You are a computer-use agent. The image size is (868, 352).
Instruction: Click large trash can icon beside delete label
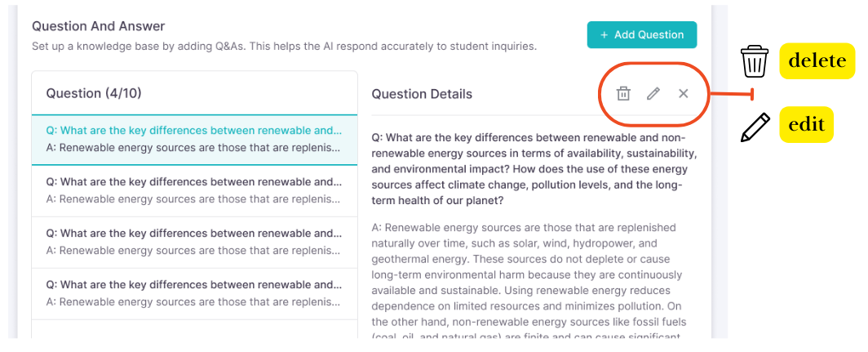coord(755,61)
